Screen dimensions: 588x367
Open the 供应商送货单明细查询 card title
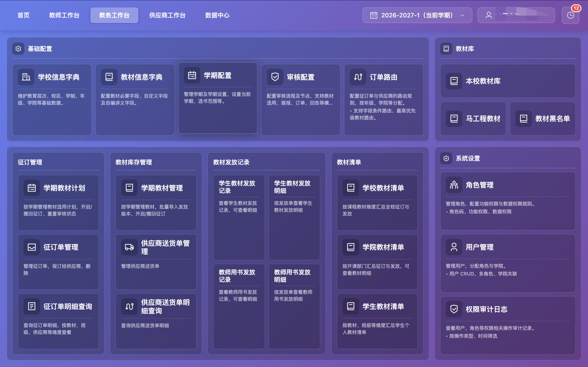(x=165, y=306)
